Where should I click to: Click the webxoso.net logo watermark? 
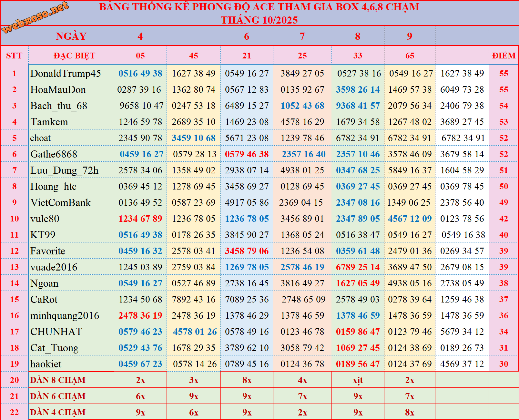pyautogui.click(x=36, y=17)
